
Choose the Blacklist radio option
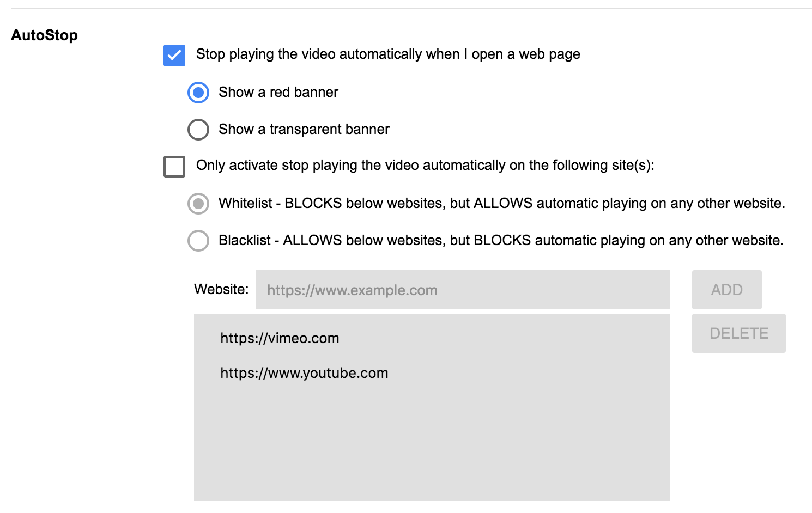198,241
